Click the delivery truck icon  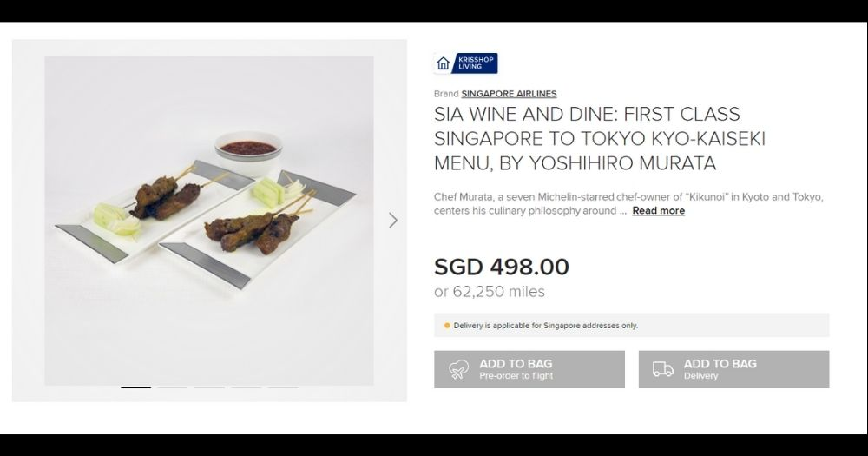662,370
